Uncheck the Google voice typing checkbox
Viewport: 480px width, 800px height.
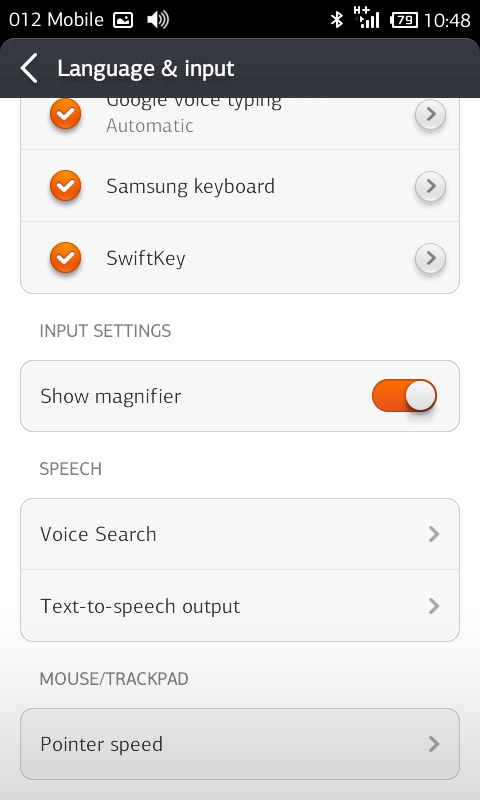[x=65, y=114]
